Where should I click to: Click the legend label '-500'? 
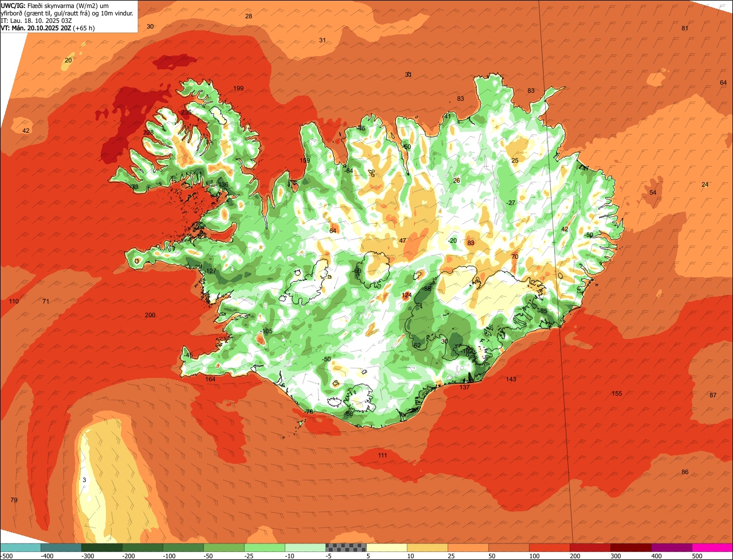coord(6,555)
